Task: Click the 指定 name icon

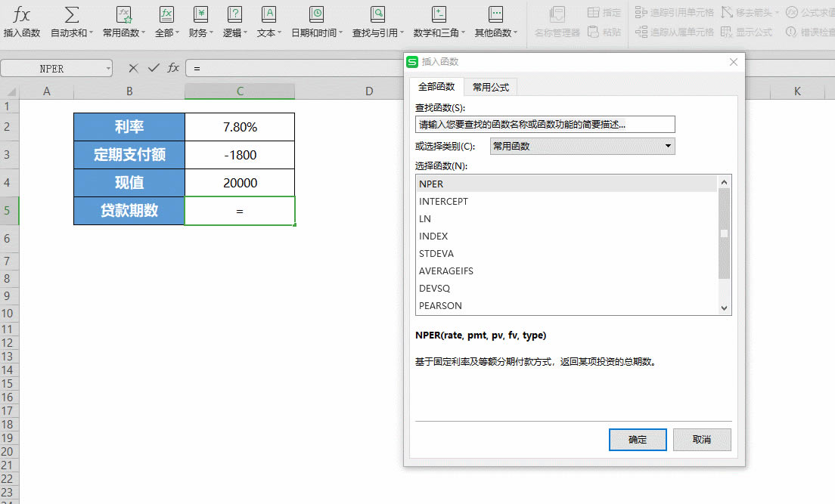Action: (593, 12)
